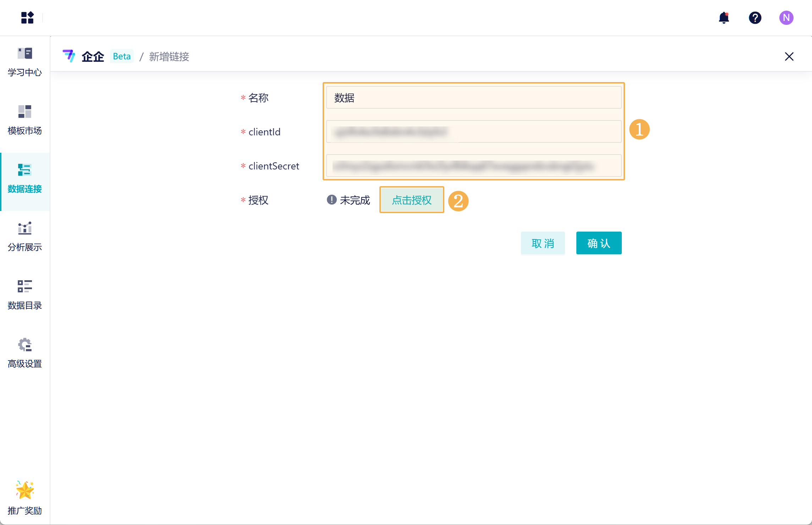Focus the 名称 input field
This screenshot has height=525, width=812.
(473, 98)
